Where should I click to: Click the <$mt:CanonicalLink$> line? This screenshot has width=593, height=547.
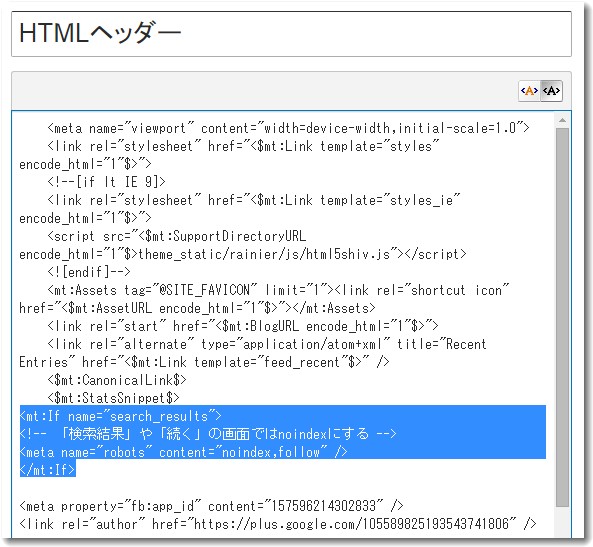(117, 380)
